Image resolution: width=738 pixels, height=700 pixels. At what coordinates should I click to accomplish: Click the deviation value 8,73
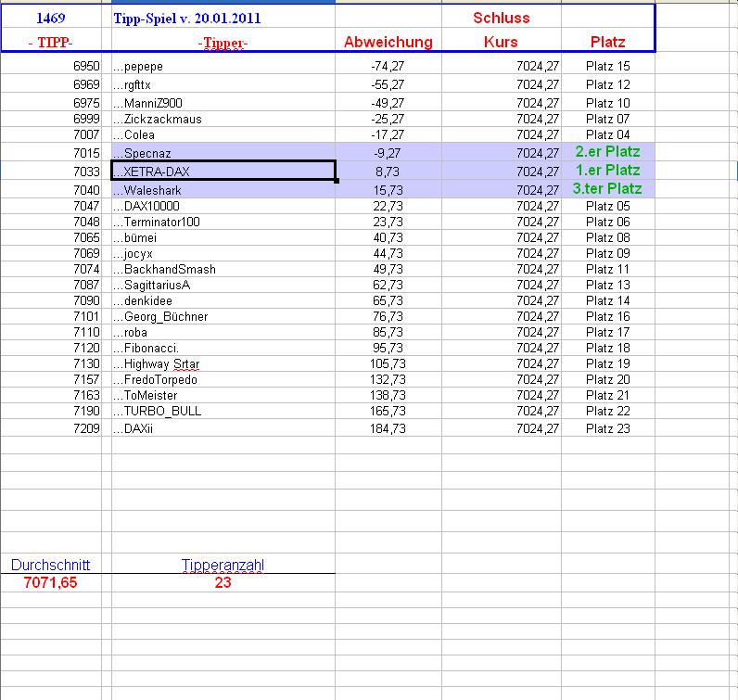[x=388, y=172]
